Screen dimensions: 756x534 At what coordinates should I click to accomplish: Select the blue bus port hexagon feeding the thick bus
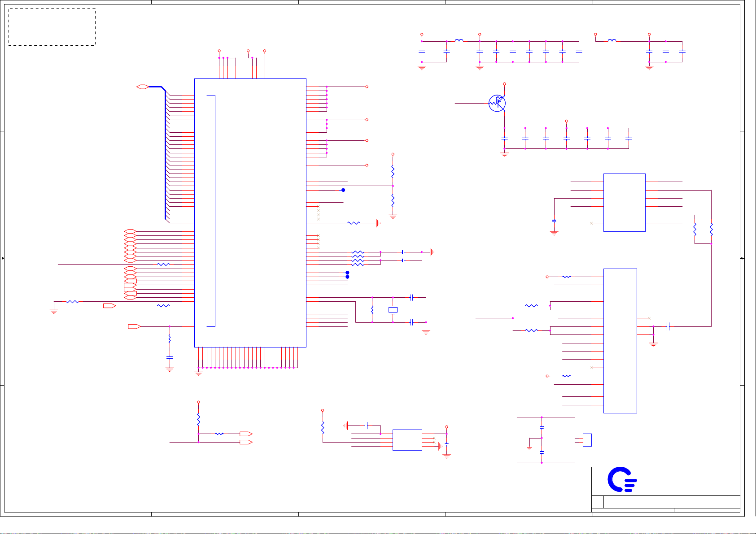pos(143,87)
